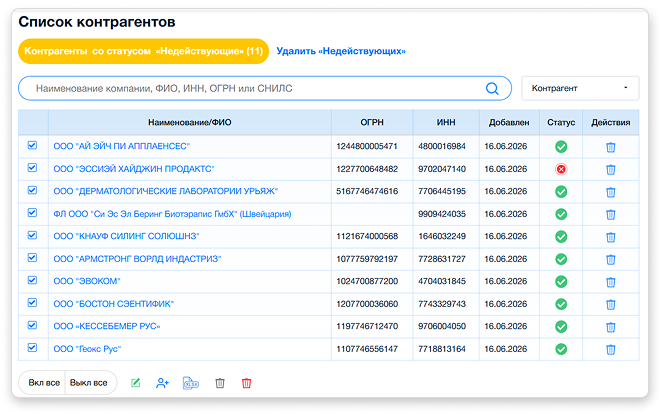Toggle checkbox for ООО «КЕССЕБЕМЕР РУС»
This screenshot has width=662, height=414.
[x=32, y=325]
